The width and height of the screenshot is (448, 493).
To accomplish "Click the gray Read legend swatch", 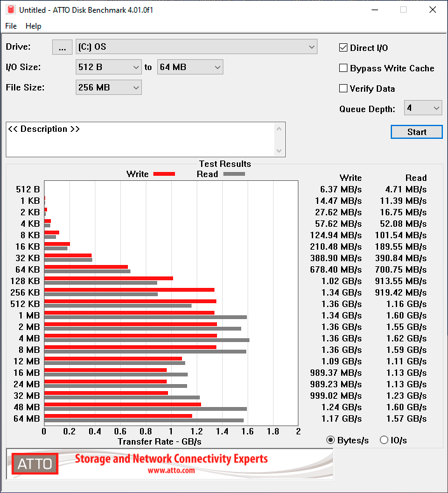I will pos(234,174).
